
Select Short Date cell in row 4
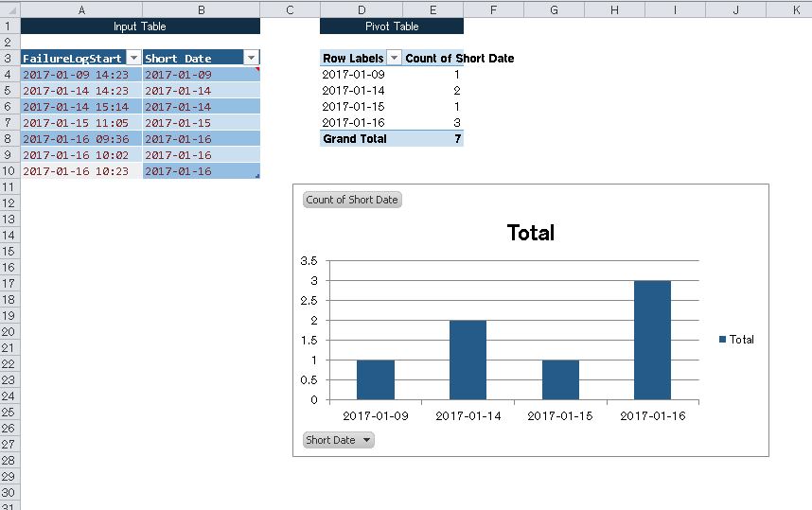[x=201, y=75]
